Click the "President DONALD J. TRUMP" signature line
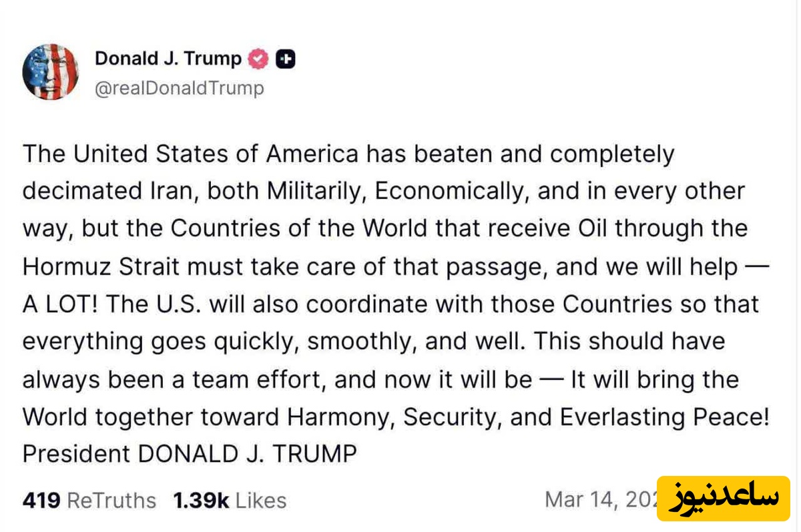Viewport: 801px width, 532px height. pyautogui.click(x=190, y=455)
